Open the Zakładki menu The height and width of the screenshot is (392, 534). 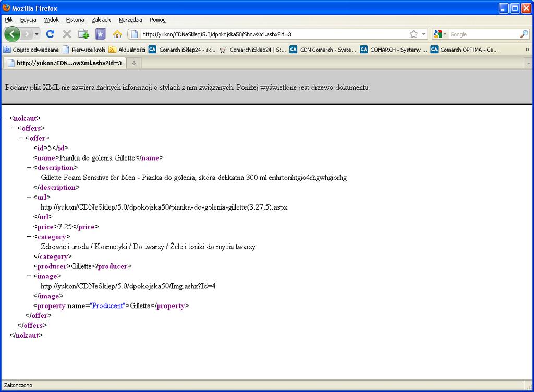pyautogui.click(x=102, y=20)
